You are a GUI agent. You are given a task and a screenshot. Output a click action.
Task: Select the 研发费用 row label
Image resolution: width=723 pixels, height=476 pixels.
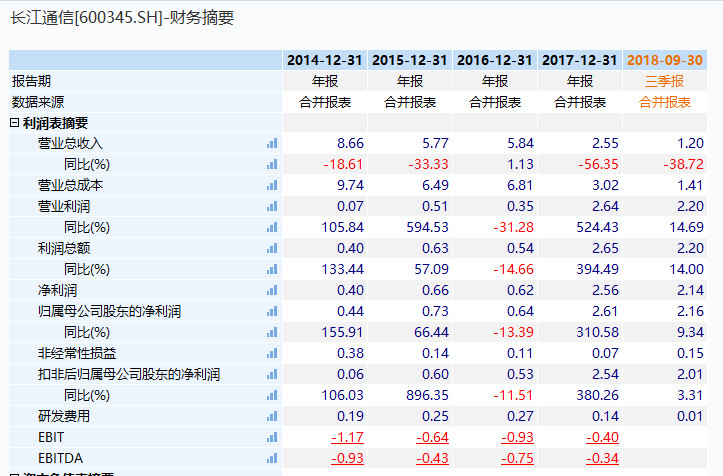pos(64,416)
